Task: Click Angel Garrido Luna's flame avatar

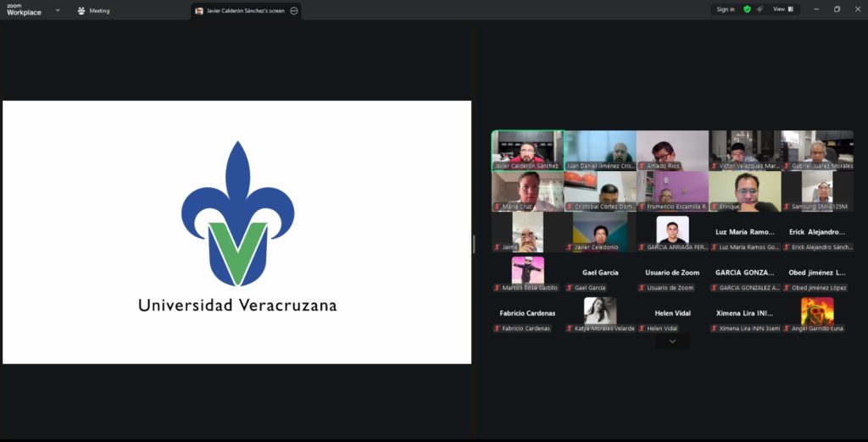Action: pos(817,311)
